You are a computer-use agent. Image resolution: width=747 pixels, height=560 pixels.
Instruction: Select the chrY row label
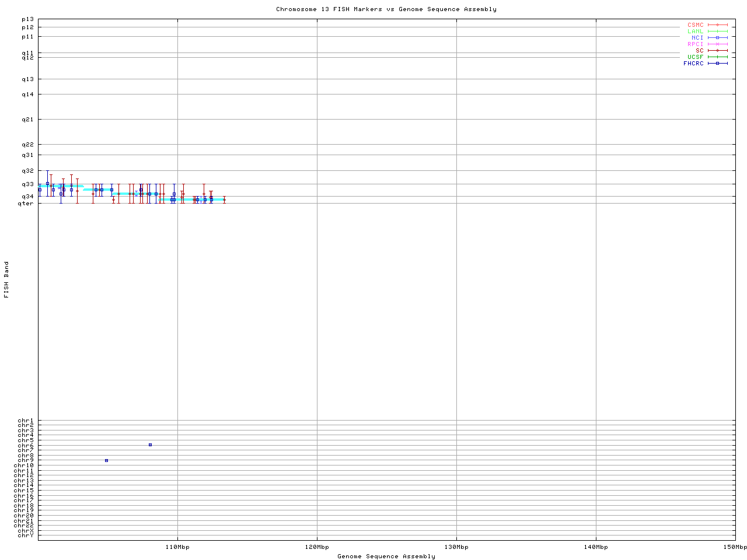pos(26,535)
